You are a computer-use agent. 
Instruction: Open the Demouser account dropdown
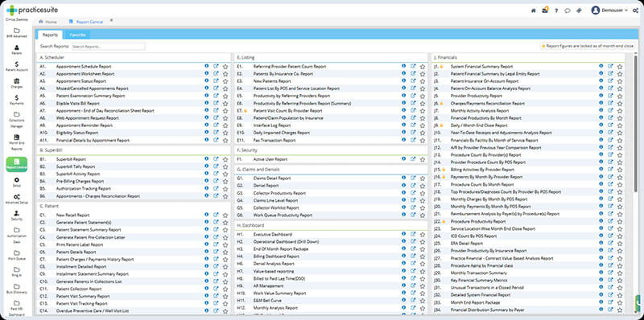coord(609,10)
